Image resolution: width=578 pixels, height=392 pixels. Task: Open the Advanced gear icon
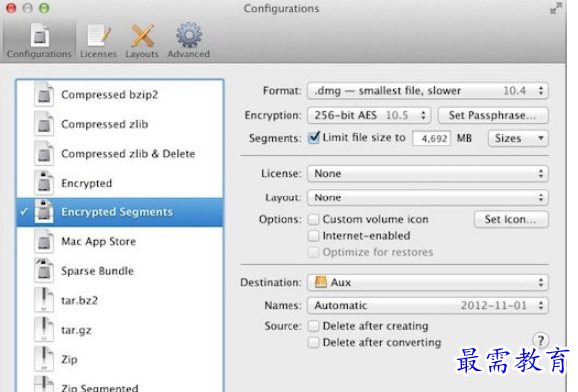(188, 41)
